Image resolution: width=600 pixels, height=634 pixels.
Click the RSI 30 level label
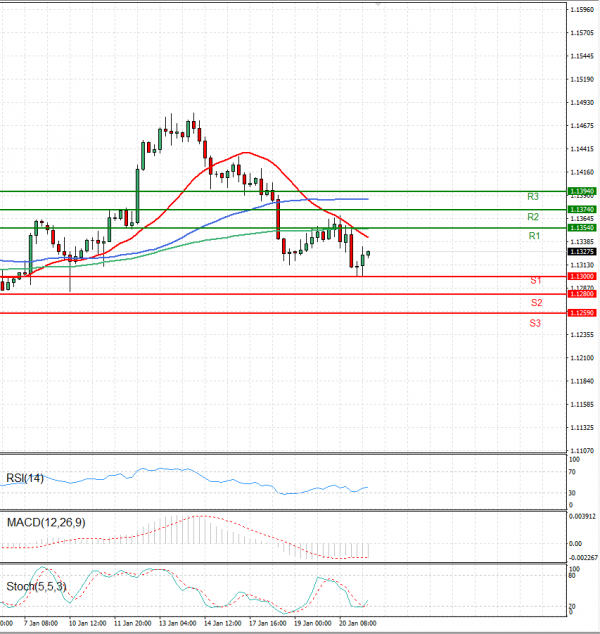click(x=572, y=493)
